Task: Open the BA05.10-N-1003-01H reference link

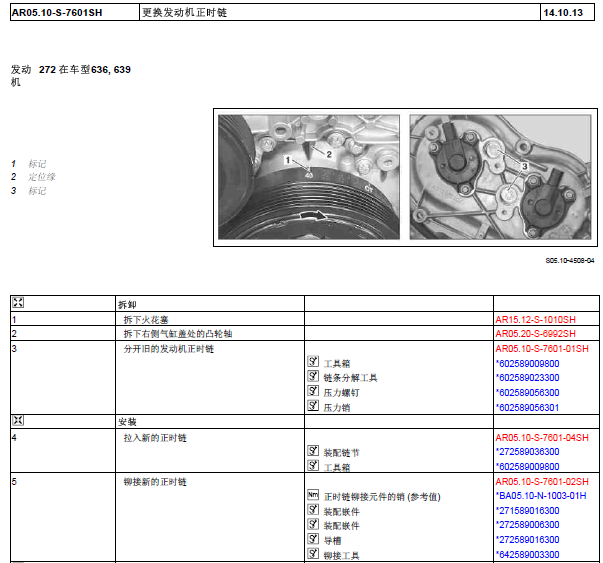Action: click(541, 496)
